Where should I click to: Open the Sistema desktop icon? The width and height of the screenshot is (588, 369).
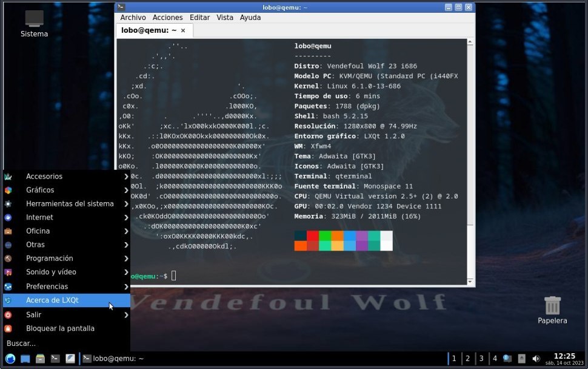(34, 24)
